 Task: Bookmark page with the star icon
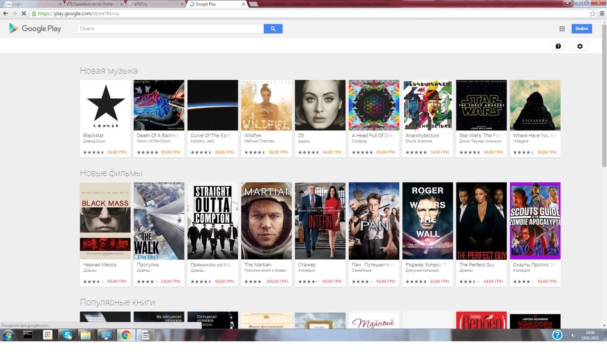[x=593, y=14]
